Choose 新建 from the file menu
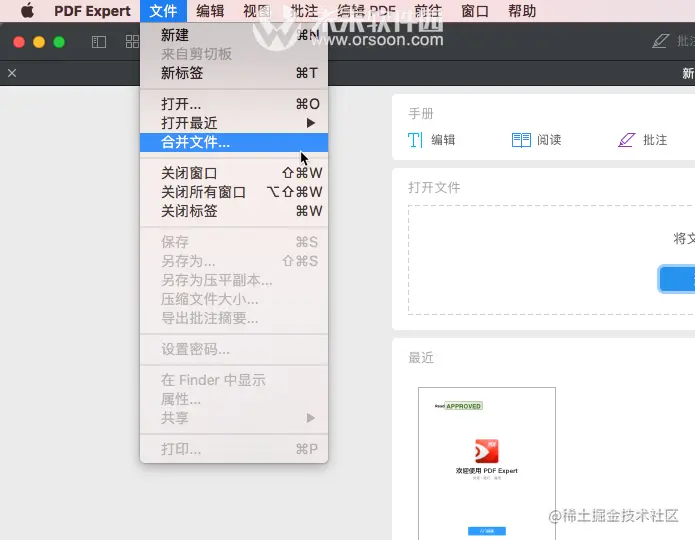The width and height of the screenshot is (695, 540). coord(234,35)
